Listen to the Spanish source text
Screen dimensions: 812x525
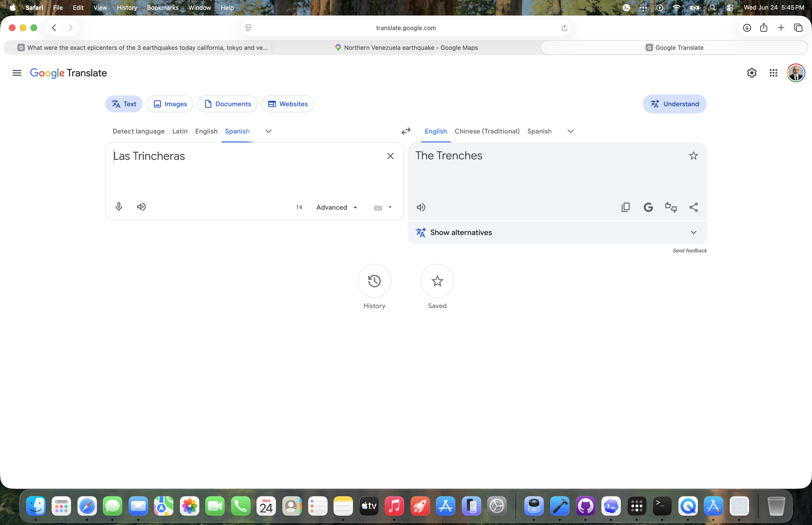(141, 207)
